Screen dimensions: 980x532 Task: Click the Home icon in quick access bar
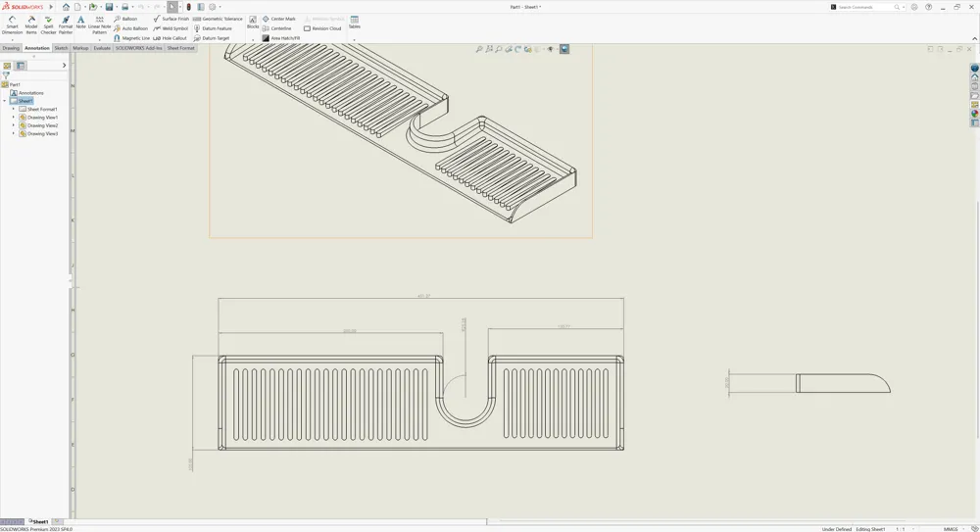[66, 7]
